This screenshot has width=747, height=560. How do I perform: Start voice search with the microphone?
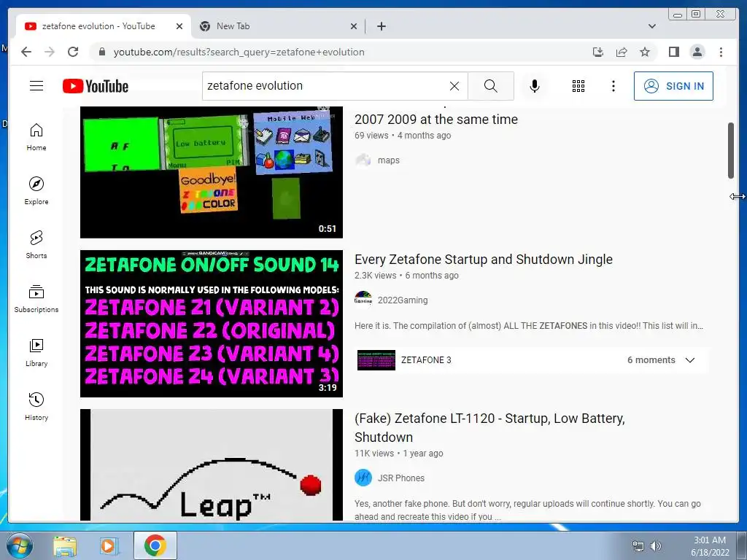pyautogui.click(x=535, y=86)
